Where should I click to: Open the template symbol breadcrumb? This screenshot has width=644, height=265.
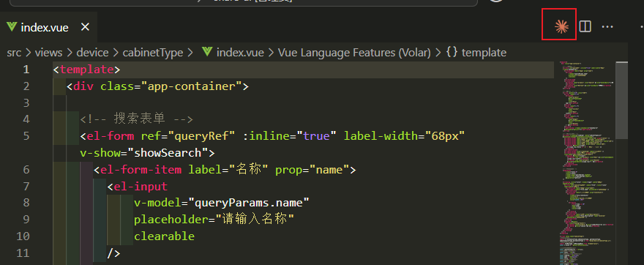pos(484,53)
